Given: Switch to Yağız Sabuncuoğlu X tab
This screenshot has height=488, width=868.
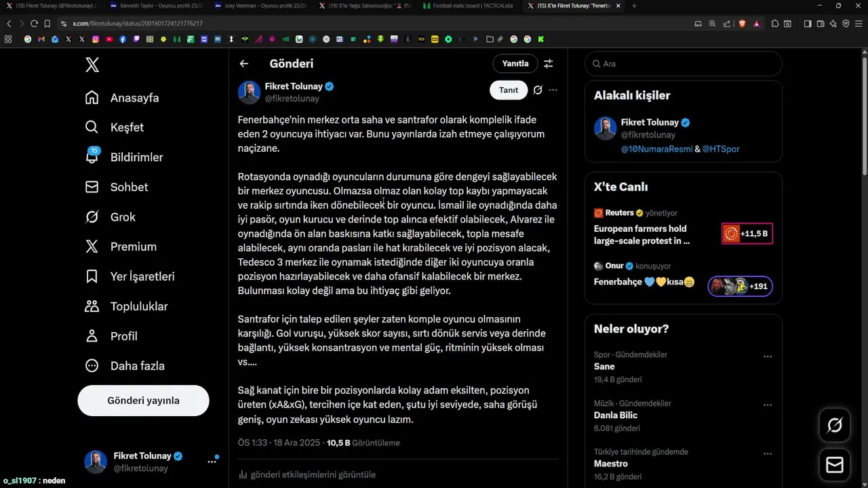Looking at the screenshot, I should pyautogui.click(x=365, y=5).
